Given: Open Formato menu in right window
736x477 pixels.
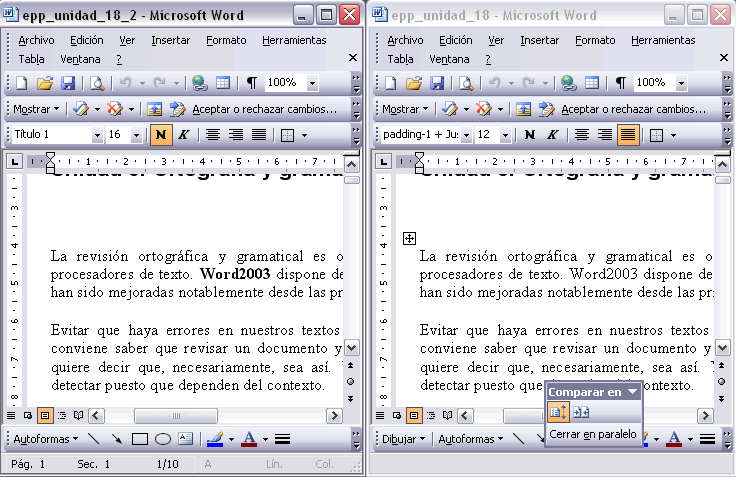Looking at the screenshot, I should 595,40.
